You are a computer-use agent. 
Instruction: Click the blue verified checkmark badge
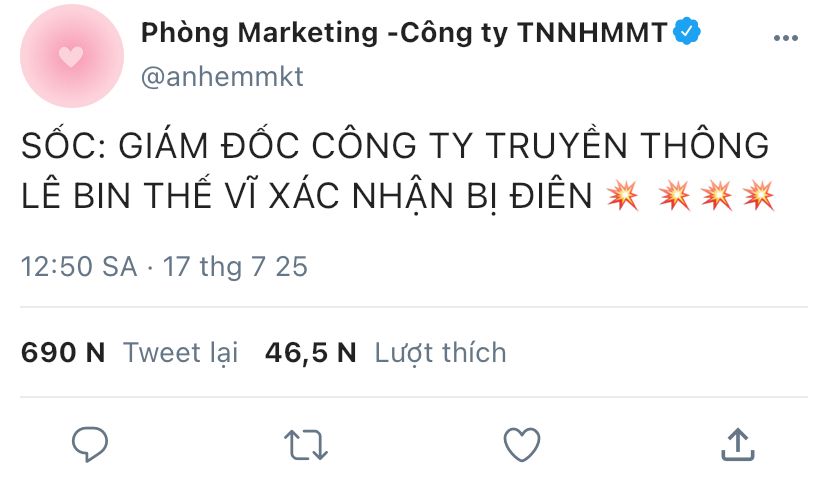click(x=686, y=31)
